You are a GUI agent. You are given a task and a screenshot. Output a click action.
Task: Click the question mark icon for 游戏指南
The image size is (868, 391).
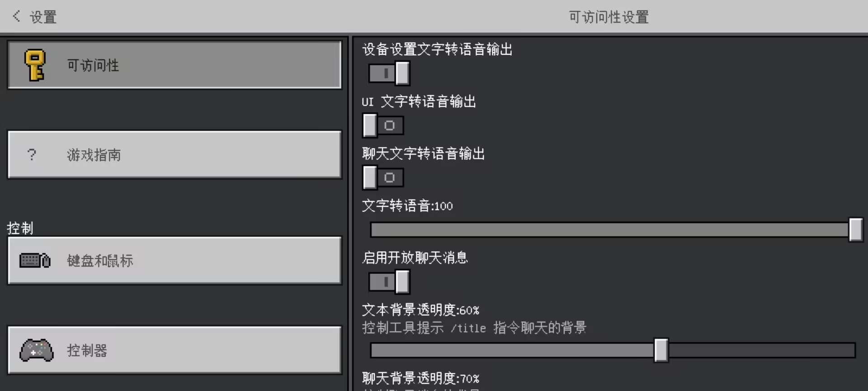[32, 155]
